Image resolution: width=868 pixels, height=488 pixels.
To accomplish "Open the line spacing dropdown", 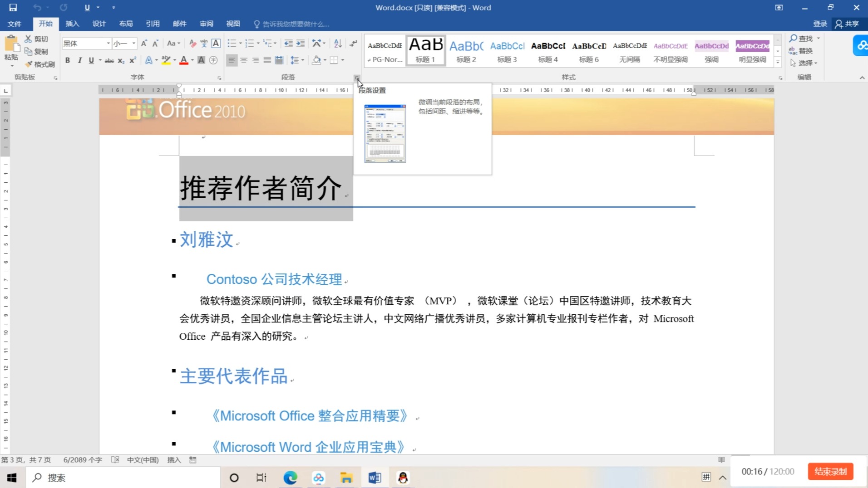I will tap(302, 60).
